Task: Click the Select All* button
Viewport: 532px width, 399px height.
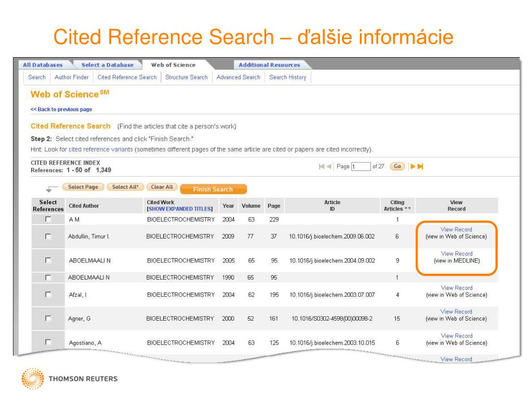Action: (125, 187)
